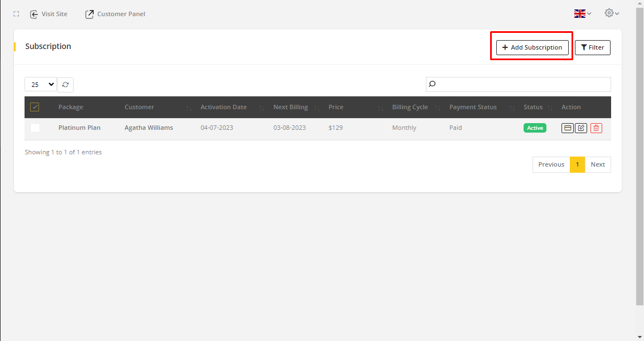Image resolution: width=644 pixels, height=341 pixels.
Task: Open the language flag dropdown
Action: (x=583, y=13)
